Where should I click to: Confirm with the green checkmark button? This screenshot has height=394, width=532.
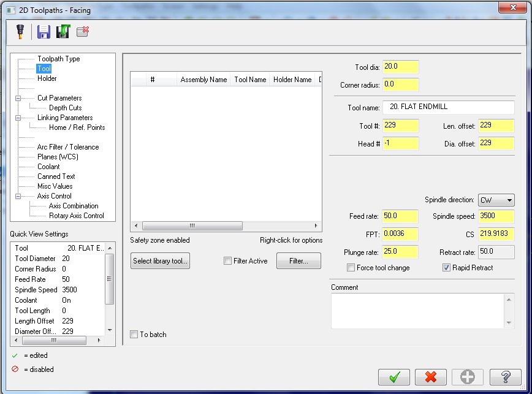point(394,377)
